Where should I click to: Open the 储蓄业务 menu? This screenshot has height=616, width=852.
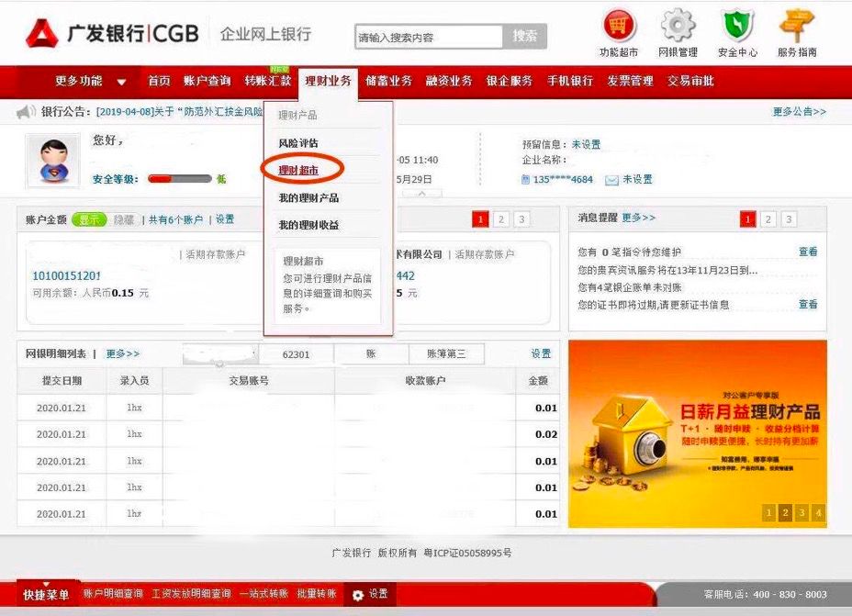(x=388, y=81)
